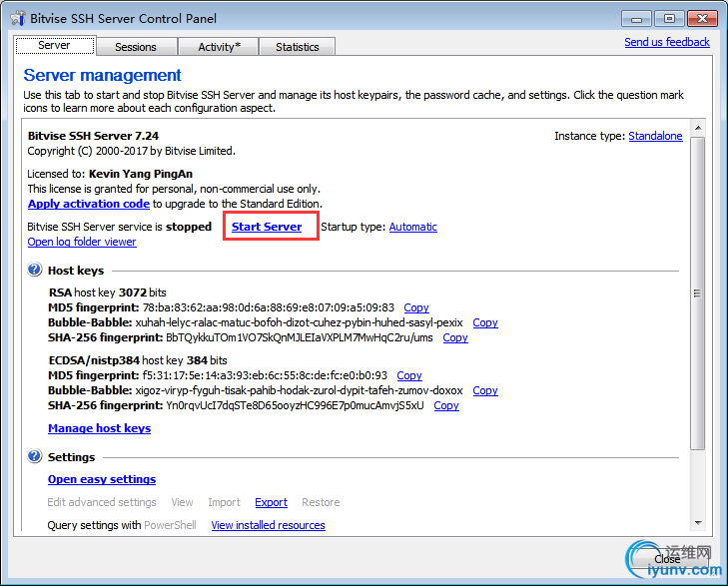Viewport: 728px width, 586px height.
Task: Switch to the Statistics tab
Action: click(x=298, y=47)
